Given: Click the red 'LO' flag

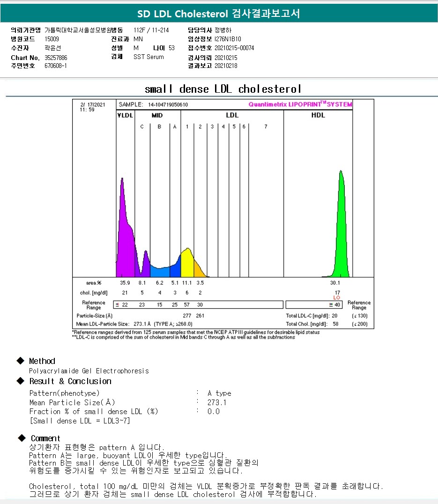Looking at the screenshot, I should [x=337, y=297].
